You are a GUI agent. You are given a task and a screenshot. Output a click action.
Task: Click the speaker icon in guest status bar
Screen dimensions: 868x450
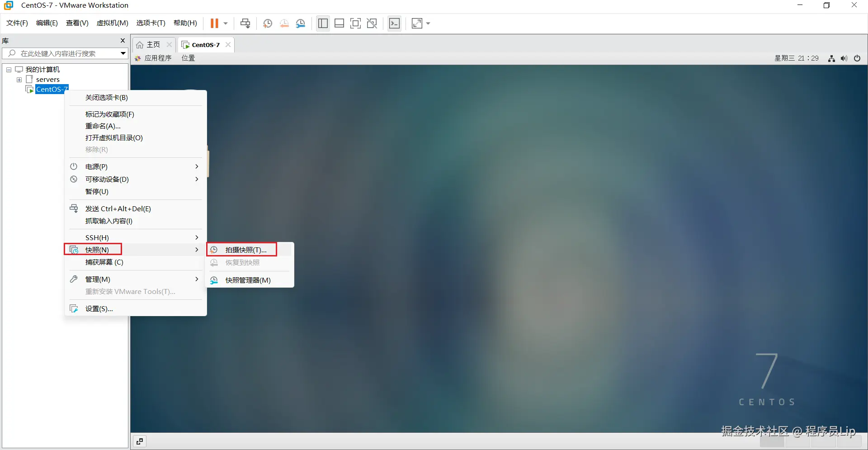[x=844, y=58]
